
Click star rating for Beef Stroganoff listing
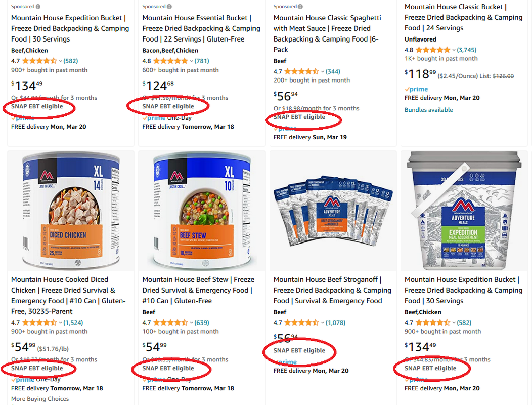tap(301, 322)
